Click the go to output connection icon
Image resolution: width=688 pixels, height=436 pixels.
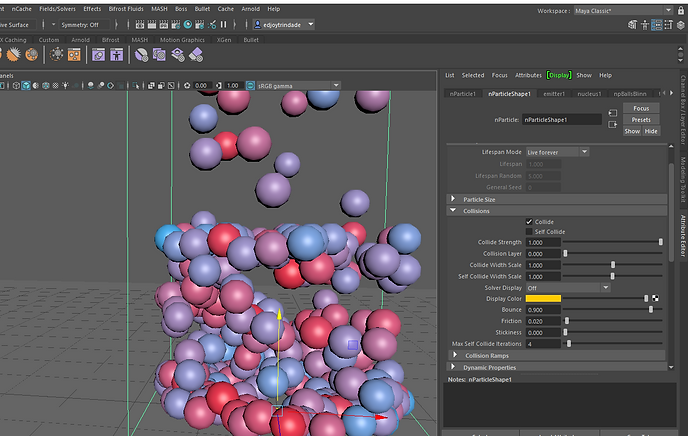coord(613,125)
